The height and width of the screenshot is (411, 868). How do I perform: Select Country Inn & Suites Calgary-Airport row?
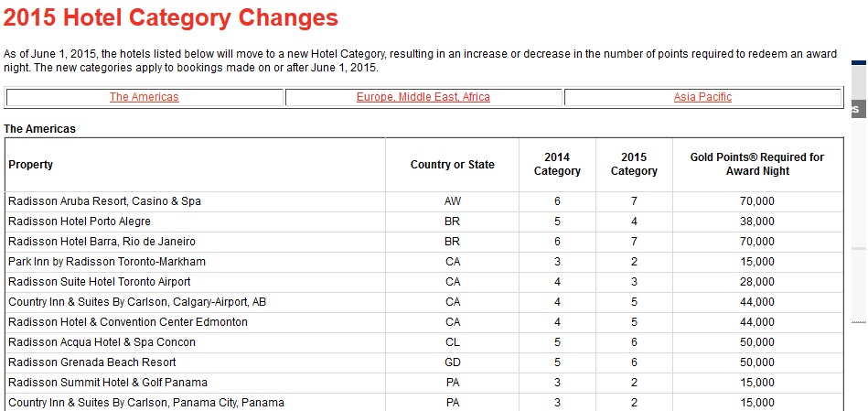point(137,302)
